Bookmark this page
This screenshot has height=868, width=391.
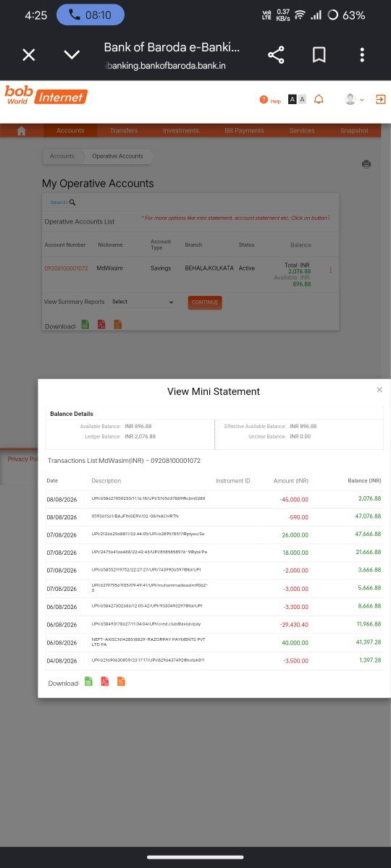(x=319, y=55)
